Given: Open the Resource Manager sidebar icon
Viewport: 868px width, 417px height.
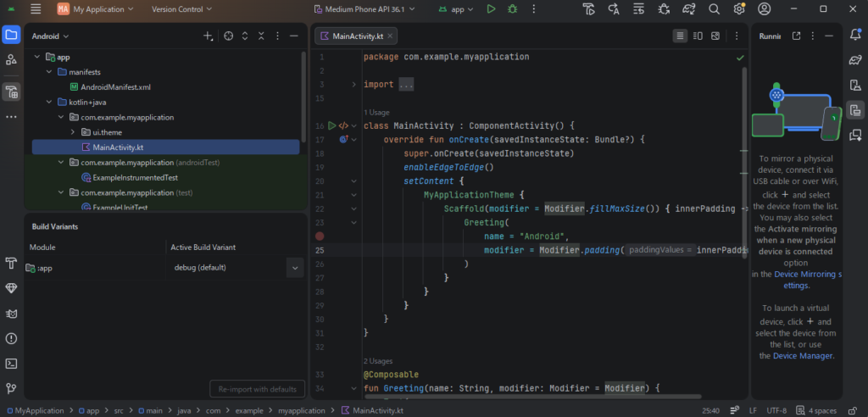Looking at the screenshot, I should (11, 59).
